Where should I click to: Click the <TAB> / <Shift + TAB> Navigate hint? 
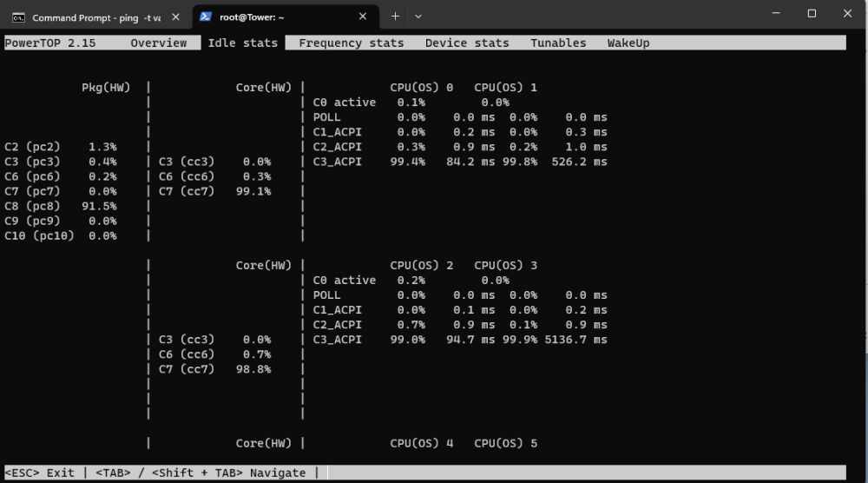tap(201, 473)
